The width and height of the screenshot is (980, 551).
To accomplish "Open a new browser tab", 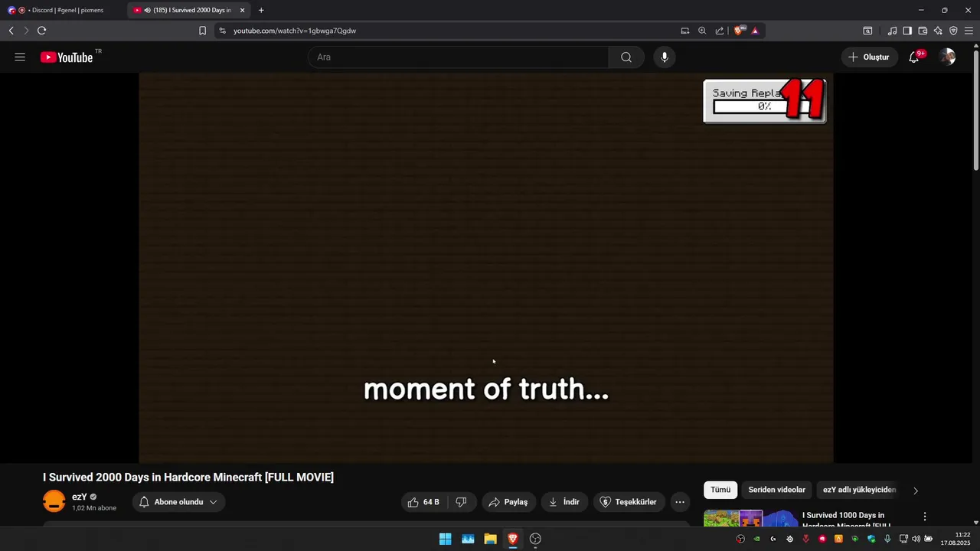I will [261, 10].
